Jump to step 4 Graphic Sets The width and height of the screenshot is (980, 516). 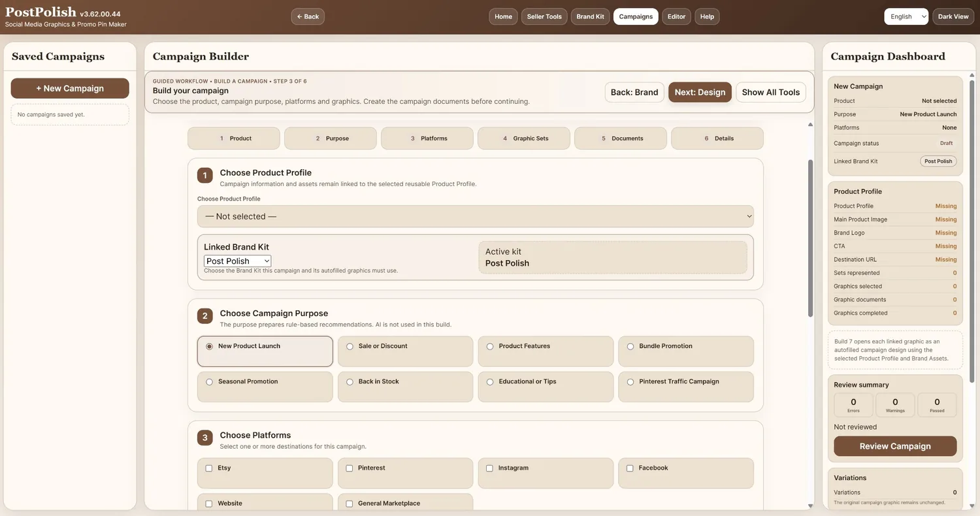(524, 138)
